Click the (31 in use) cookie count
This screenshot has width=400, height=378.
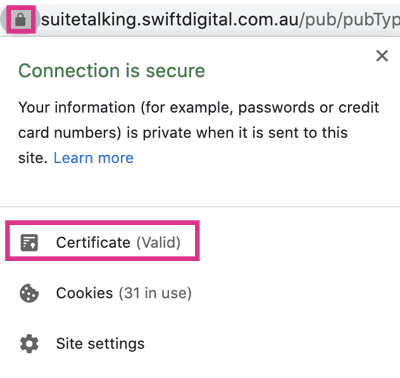[x=155, y=293]
